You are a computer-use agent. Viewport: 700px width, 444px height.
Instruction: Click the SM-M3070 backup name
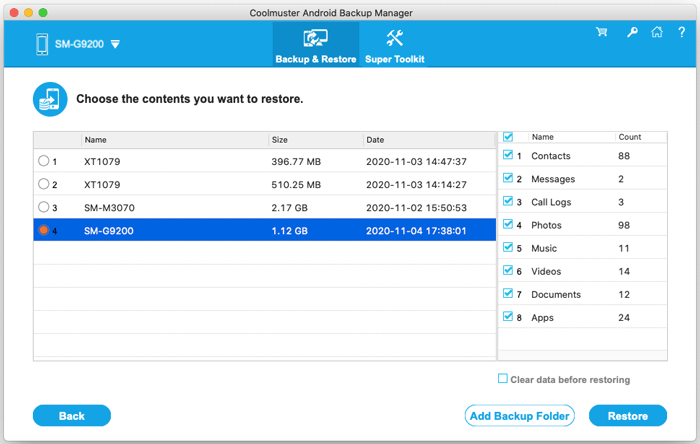(109, 208)
